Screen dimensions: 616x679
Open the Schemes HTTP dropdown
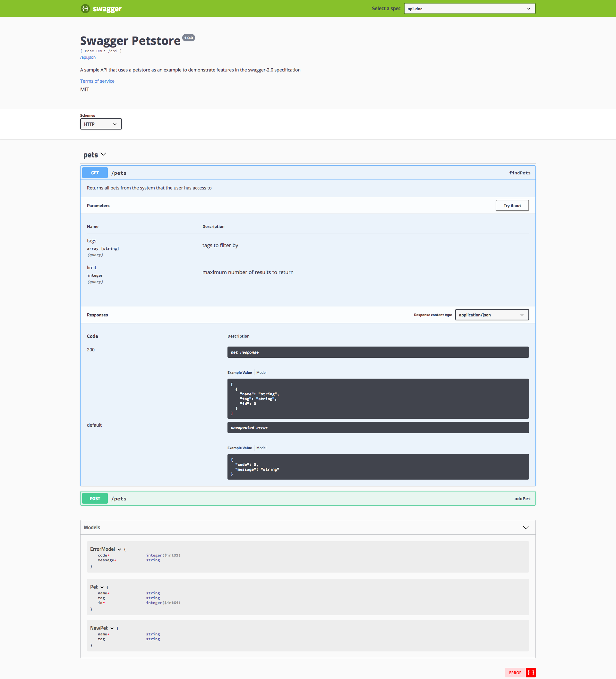click(x=101, y=124)
